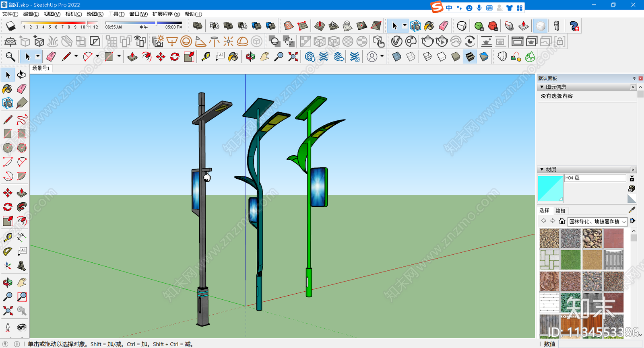Open the Rectangle shape dropdown arrow
644x348 pixels.
pyautogui.click(x=119, y=56)
